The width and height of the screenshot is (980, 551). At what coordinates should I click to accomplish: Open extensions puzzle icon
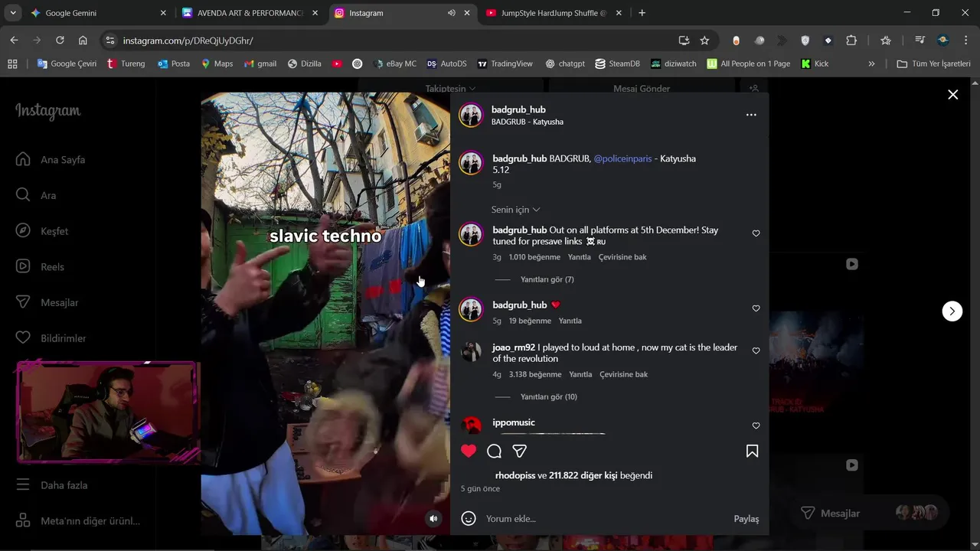851,41
